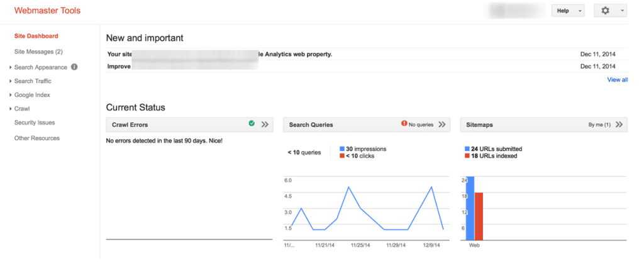Click the red URLs indexed bar
The width and height of the screenshot is (644, 271).
pos(479,216)
